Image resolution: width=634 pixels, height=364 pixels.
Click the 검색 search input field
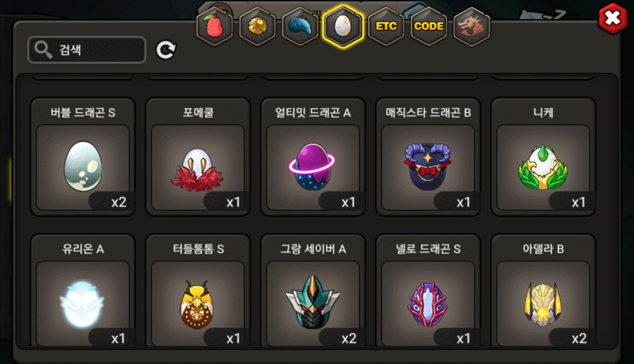click(87, 49)
